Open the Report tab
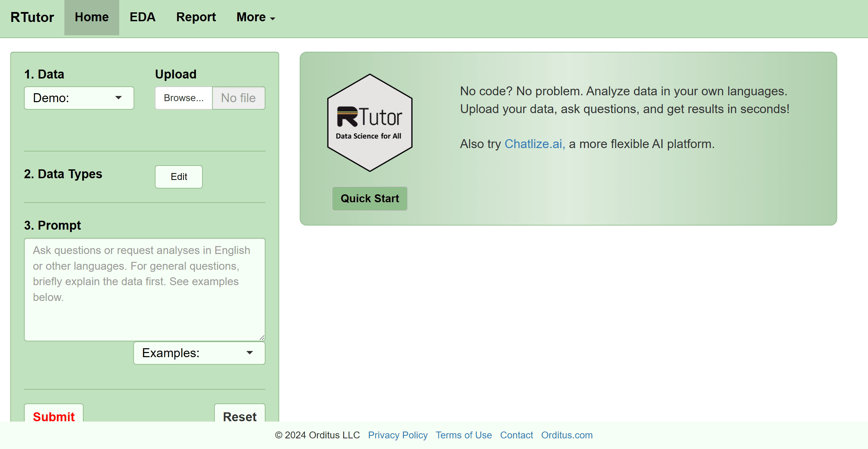This screenshot has width=868, height=449. click(x=196, y=17)
